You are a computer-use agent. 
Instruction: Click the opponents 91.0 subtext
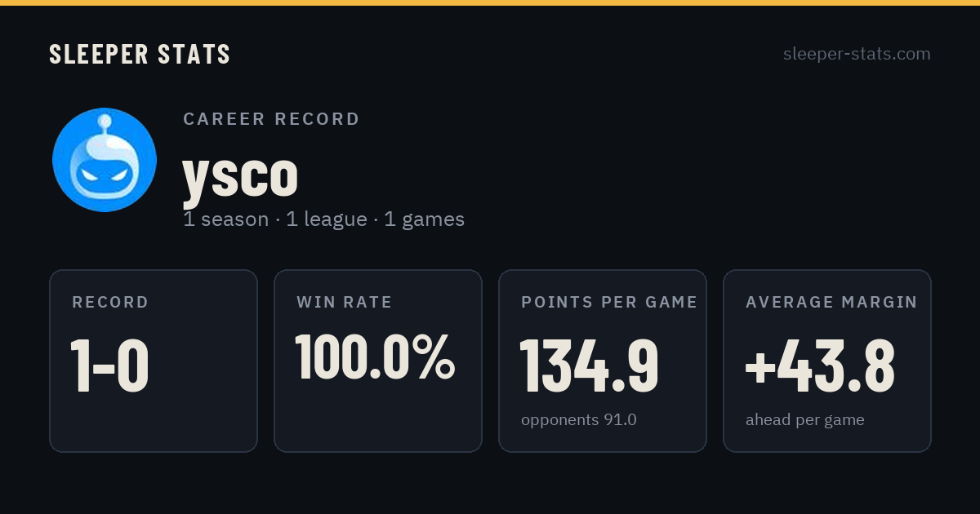coord(579,420)
